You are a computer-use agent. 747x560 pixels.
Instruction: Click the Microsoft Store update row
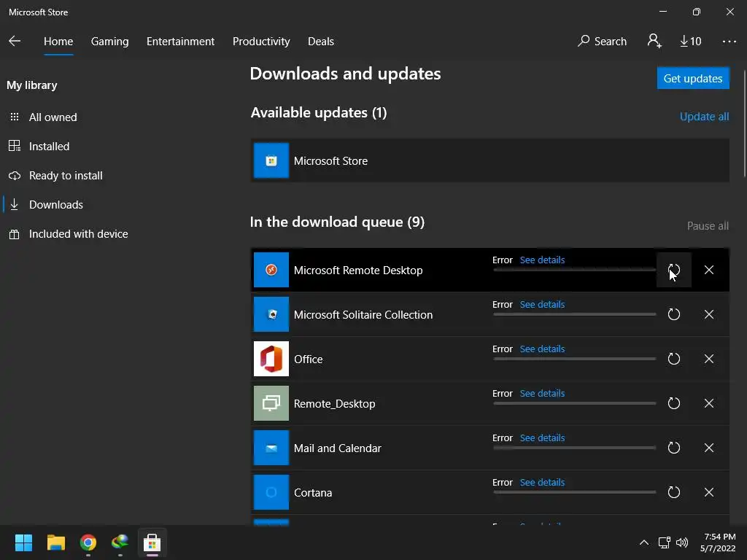pyautogui.click(x=489, y=160)
